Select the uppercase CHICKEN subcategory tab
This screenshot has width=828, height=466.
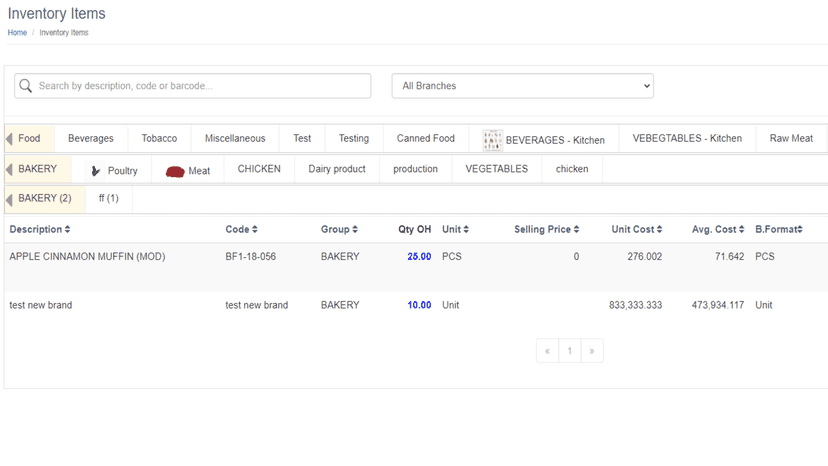coord(259,169)
